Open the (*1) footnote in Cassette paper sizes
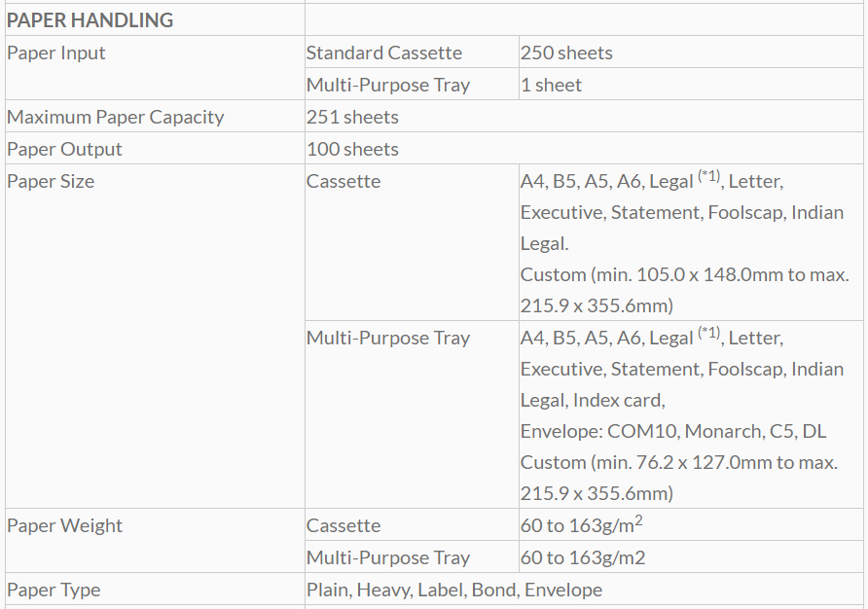This screenshot has width=868, height=609. click(708, 178)
